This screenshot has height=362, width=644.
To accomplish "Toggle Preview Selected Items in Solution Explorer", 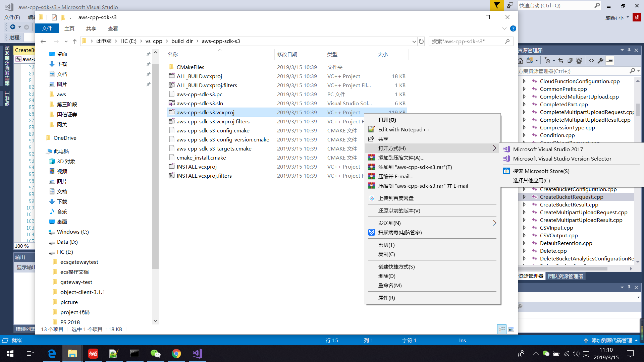I will pyautogui.click(x=579, y=61).
